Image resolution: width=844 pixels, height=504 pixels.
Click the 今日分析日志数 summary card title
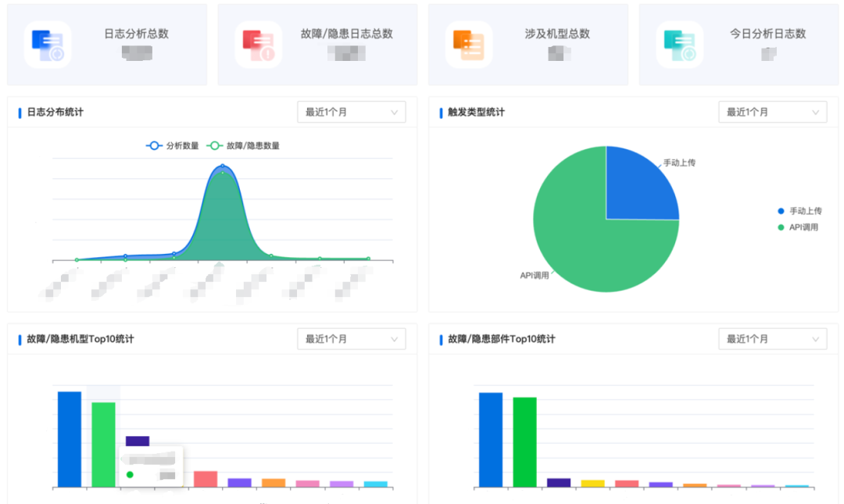click(767, 34)
